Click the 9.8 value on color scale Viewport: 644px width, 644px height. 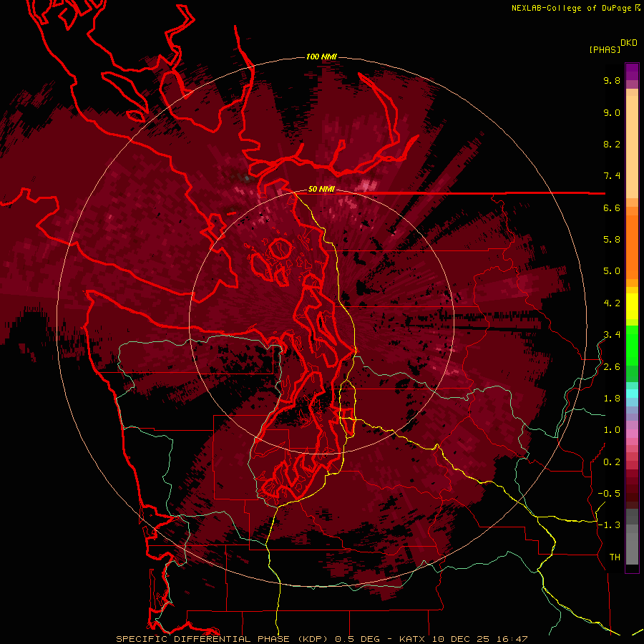612,80
